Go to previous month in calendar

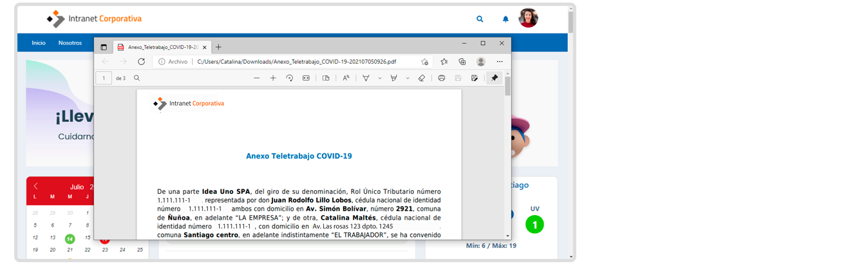[x=35, y=186]
